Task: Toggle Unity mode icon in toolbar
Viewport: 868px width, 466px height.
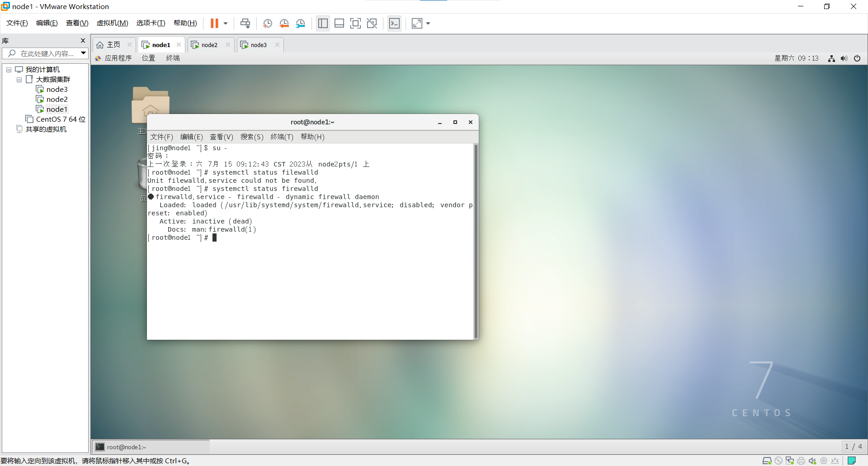Action: [x=372, y=23]
